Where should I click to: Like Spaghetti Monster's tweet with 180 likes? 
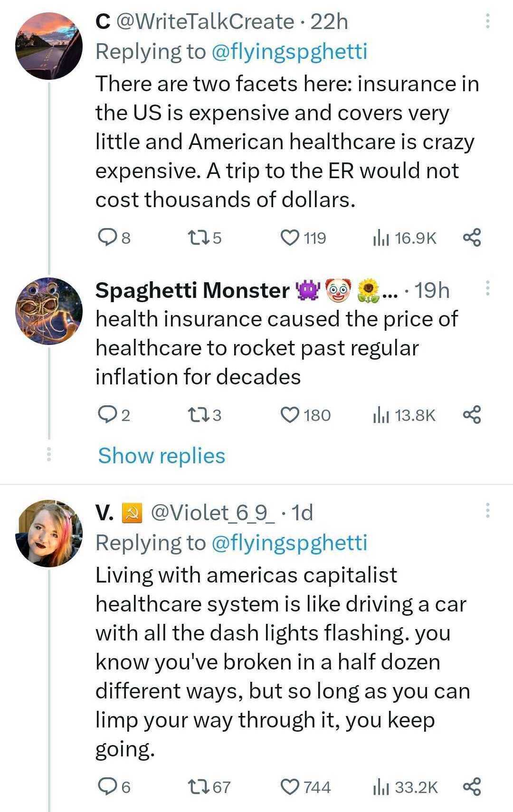(x=290, y=415)
